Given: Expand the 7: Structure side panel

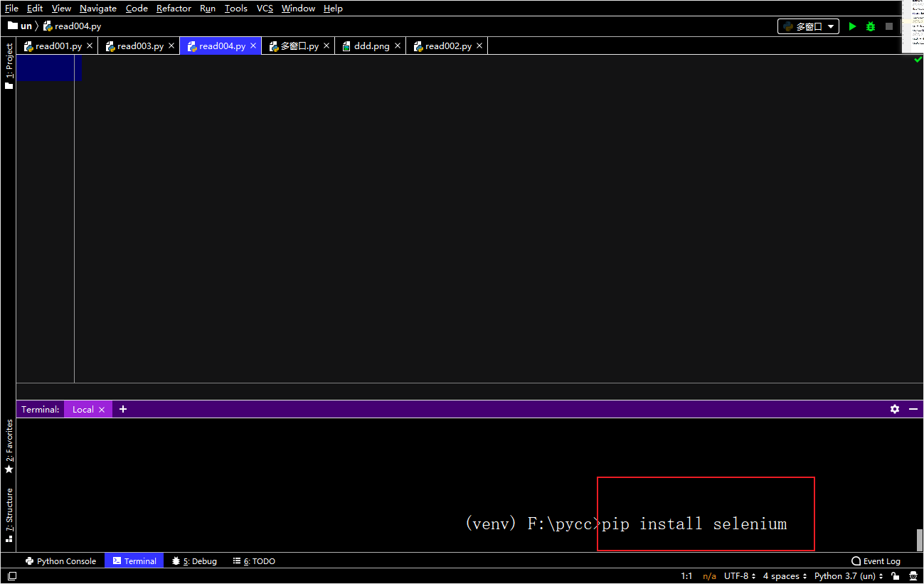Looking at the screenshot, I should tap(9, 515).
